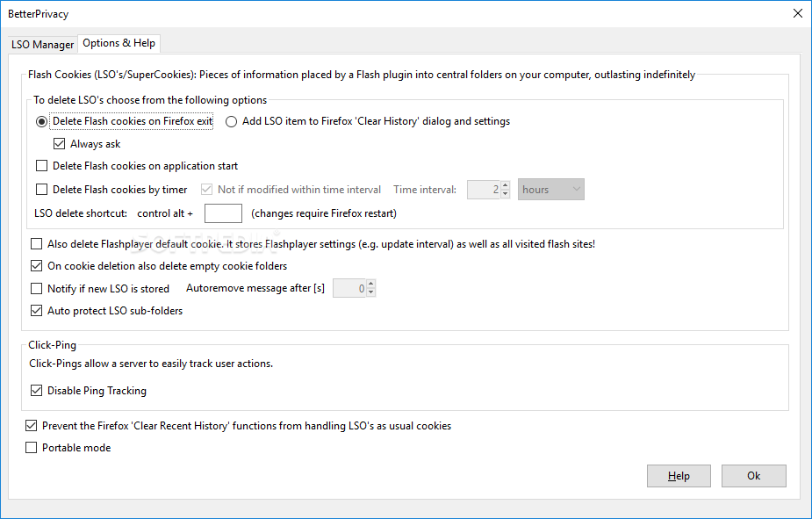Switch to the LSO Manager tab
This screenshot has width=812, height=519.
click(x=42, y=44)
